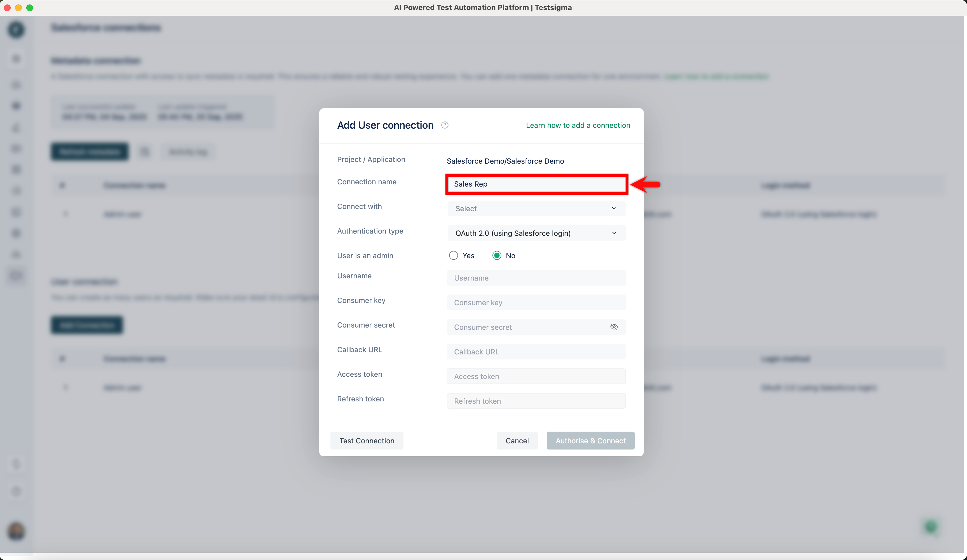The image size is (967, 560).
Task: Click the user avatar in the sidebar
Action: click(x=16, y=531)
